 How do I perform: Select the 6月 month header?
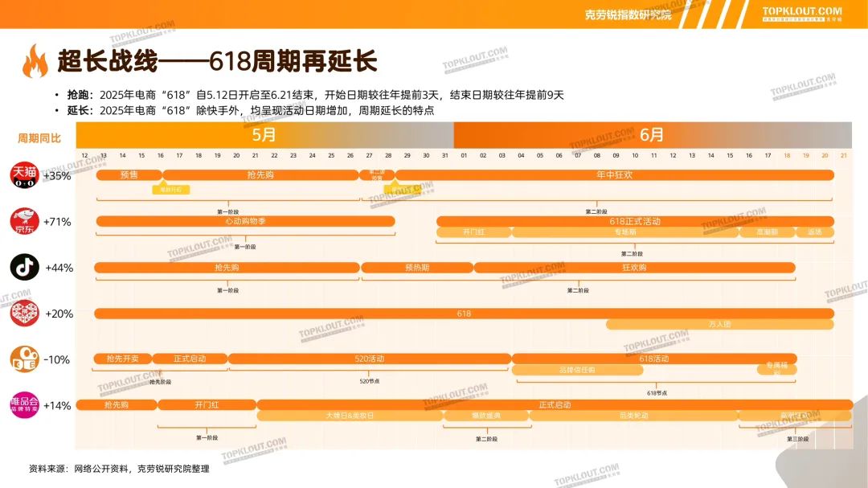tap(653, 134)
